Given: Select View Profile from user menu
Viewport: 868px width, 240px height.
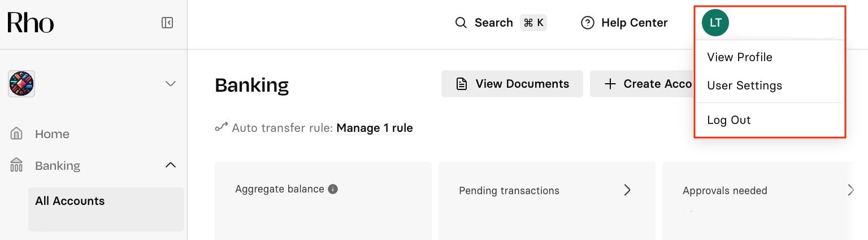Looking at the screenshot, I should [740, 57].
